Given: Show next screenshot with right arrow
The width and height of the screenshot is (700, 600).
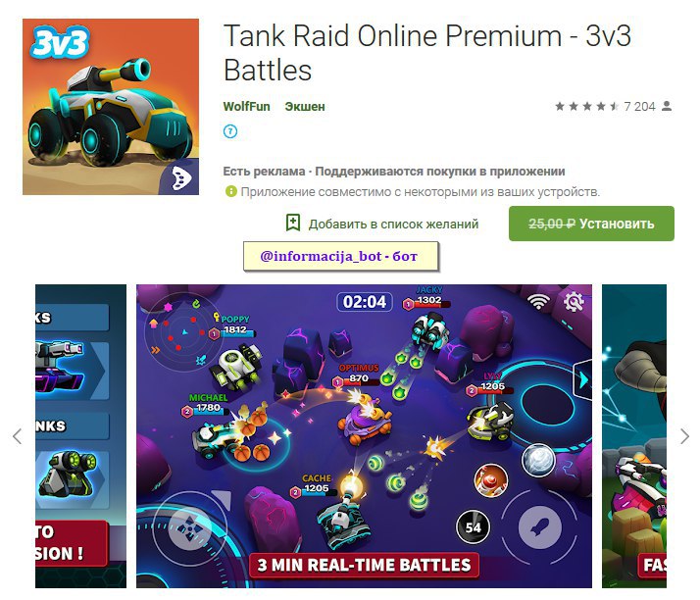Looking at the screenshot, I should 684,436.
